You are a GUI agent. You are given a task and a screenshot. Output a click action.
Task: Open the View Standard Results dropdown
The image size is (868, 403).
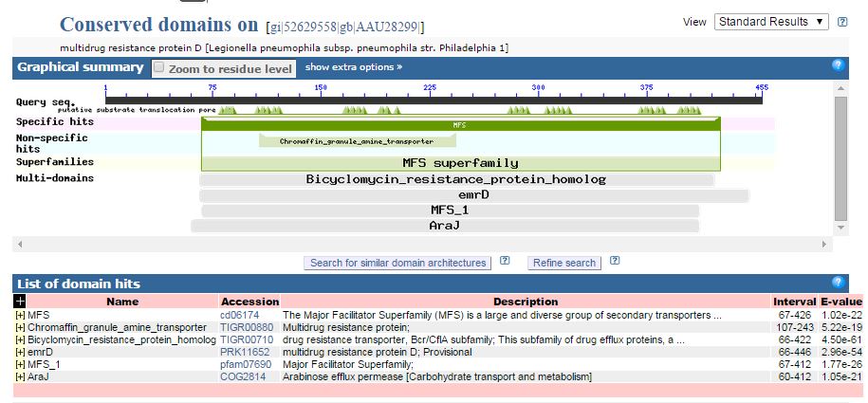point(770,22)
